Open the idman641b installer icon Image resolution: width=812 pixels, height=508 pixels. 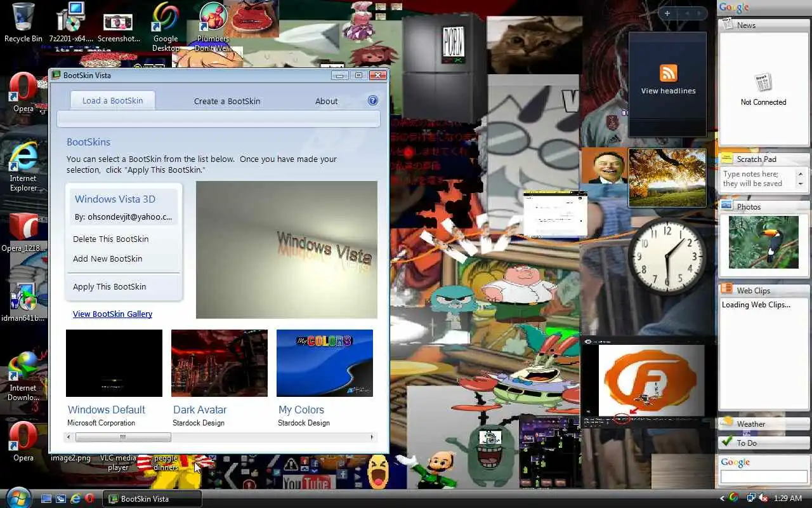point(23,302)
